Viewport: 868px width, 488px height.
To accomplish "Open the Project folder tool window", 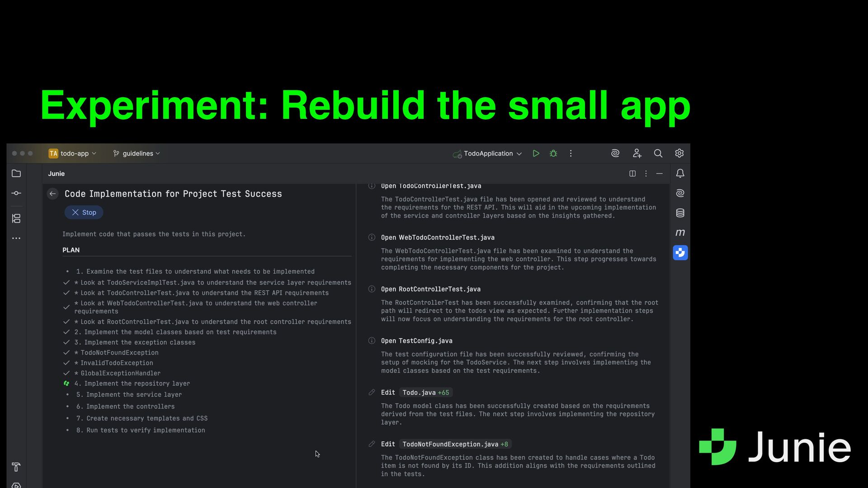I will (x=16, y=174).
